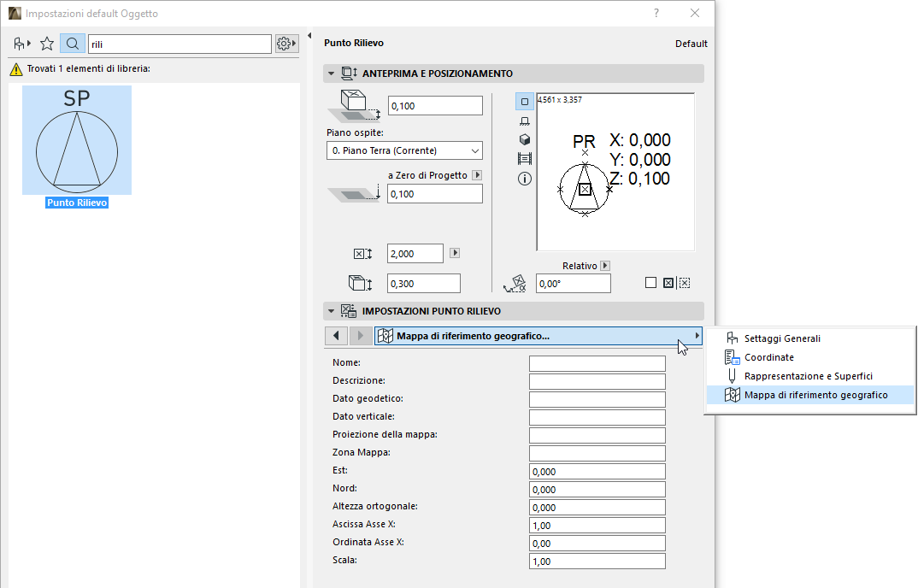This screenshot has height=588, width=918.
Task: Toggle the crossed-box anchor option
Action: click(668, 283)
